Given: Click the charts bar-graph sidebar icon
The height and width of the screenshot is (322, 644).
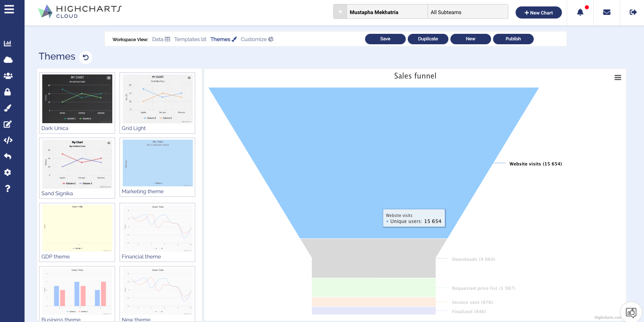Looking at the screenshot, I should pyautogui.click(x=8, y=43).
